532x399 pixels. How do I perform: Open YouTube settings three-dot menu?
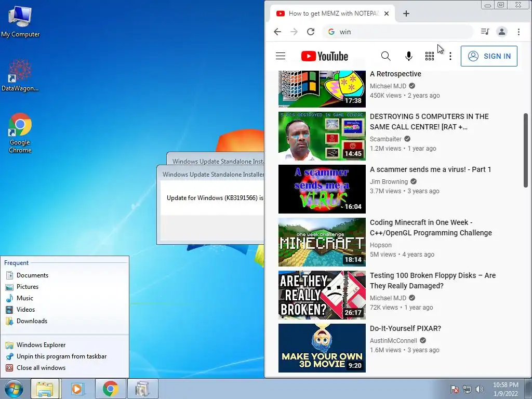pos(450,56)
